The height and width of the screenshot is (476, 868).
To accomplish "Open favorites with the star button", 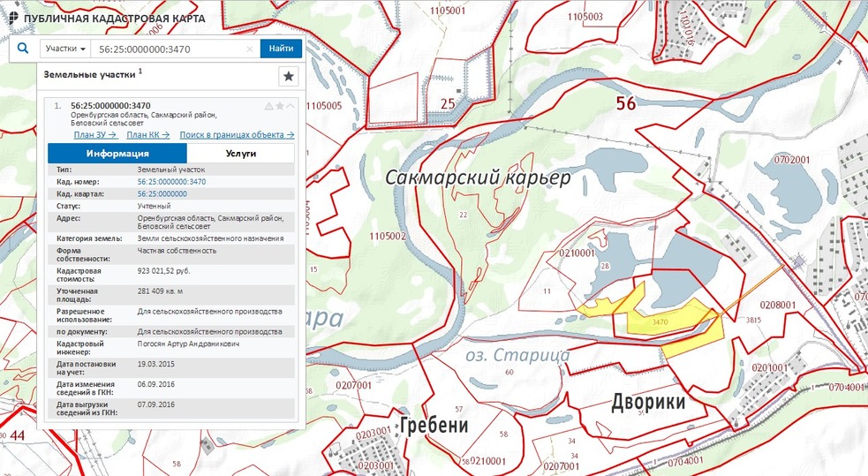I will (289, 76).
